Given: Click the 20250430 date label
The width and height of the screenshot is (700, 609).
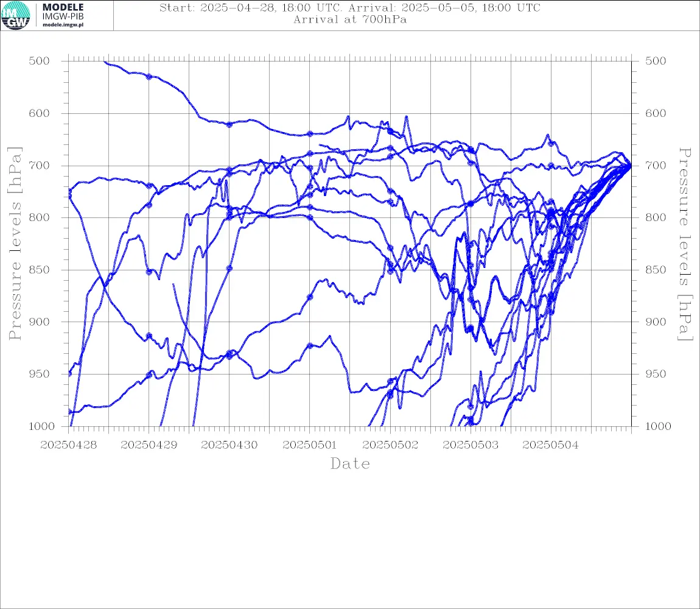Looking at the screenshot, I should coord(229,445).
